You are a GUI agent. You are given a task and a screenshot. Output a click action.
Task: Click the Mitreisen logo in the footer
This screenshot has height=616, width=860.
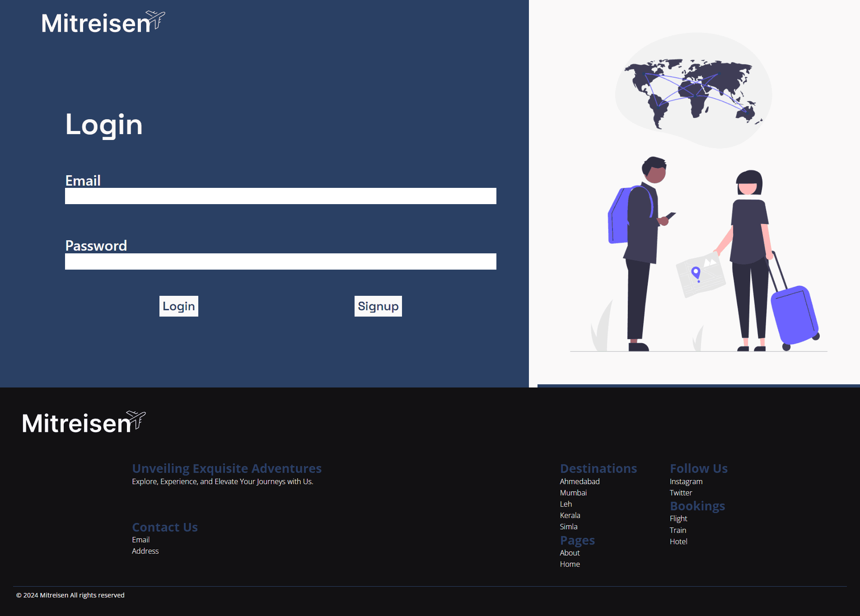pos(84,423)
